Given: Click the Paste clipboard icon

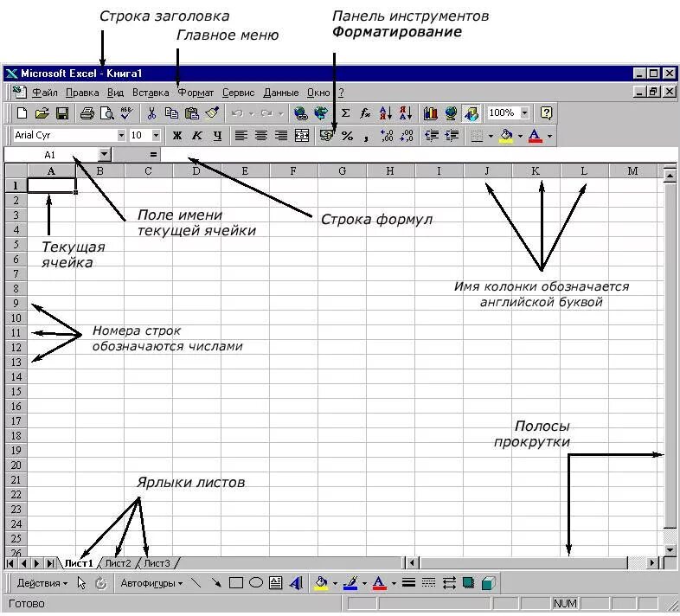Looking at the screenshot, I should pos(191,113).
